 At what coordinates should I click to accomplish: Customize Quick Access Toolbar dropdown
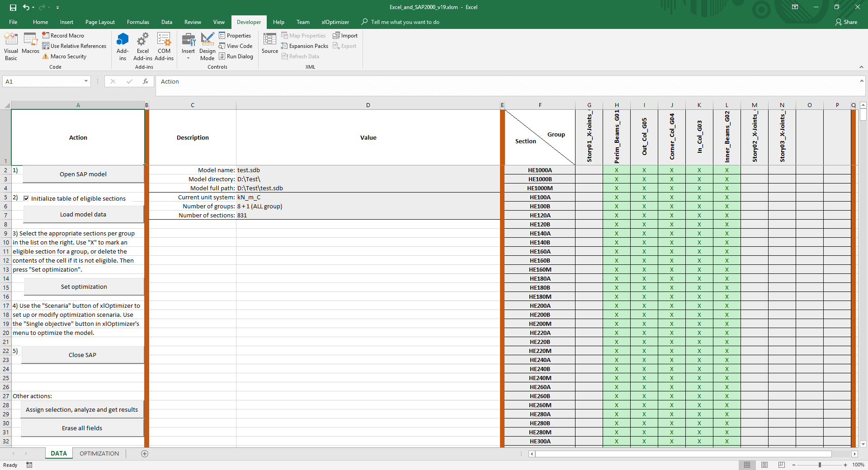[x=57, y=8]
